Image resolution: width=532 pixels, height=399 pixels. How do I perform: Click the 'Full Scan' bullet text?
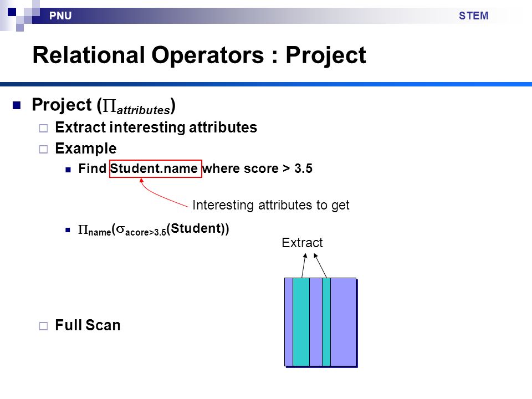point(88,325)
